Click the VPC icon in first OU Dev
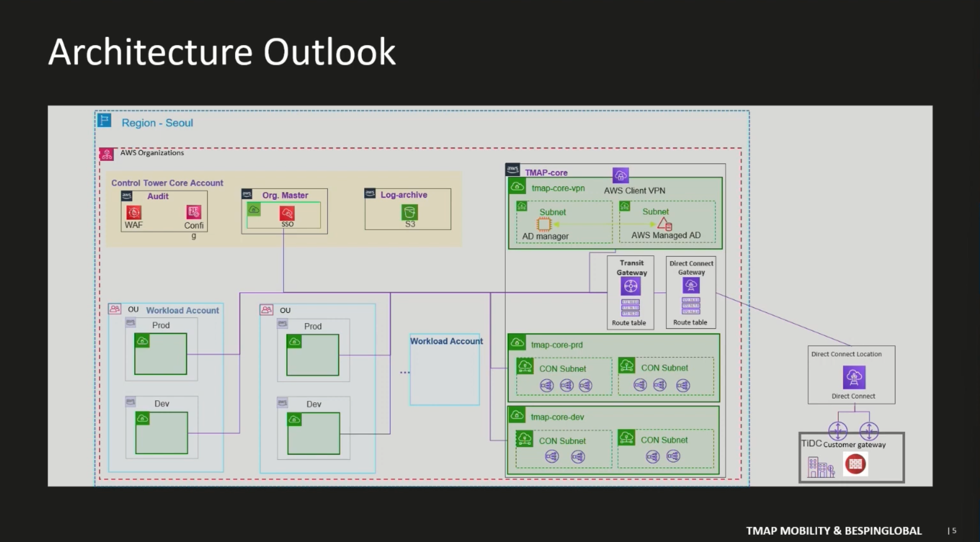980x542 pixels. [x=143, y=419]
